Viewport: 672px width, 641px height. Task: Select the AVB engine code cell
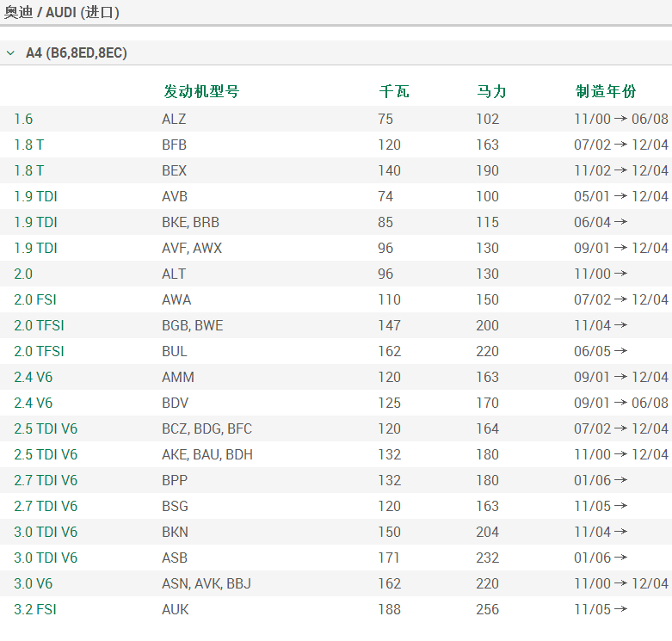point(175,196)
